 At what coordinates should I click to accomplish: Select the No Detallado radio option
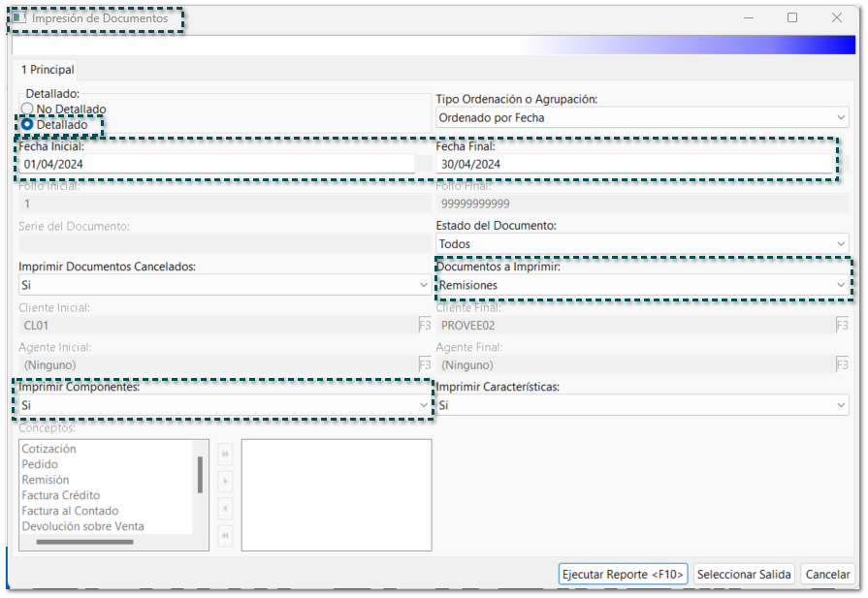coord(27,110)
